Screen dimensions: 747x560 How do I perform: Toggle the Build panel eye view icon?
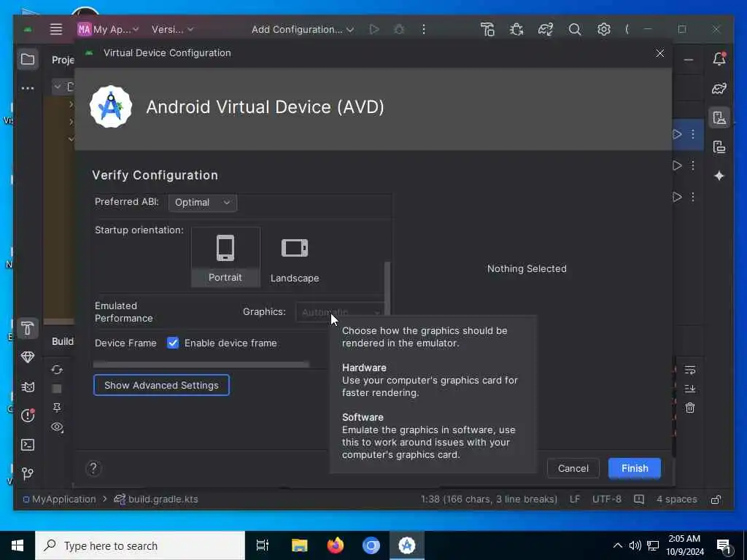click(57, 427)
